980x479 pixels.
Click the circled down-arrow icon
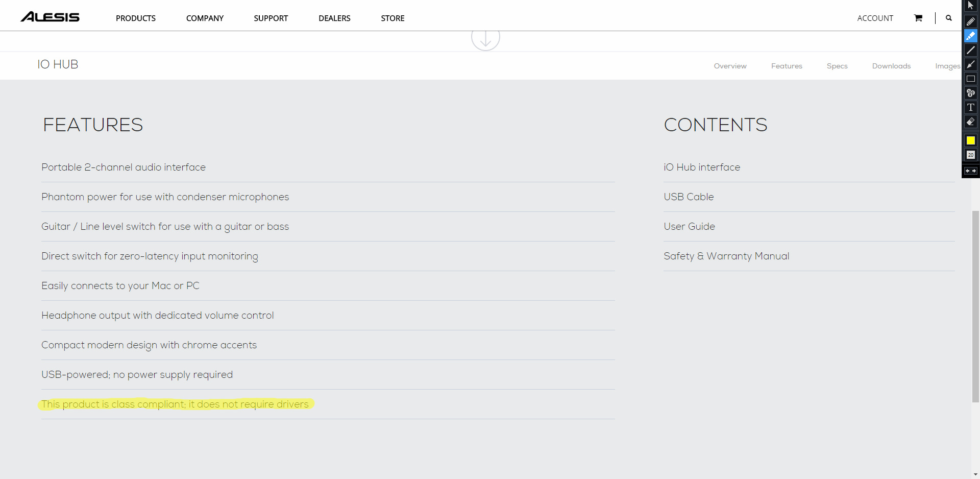pyautogui.click(x=485, y=39)
